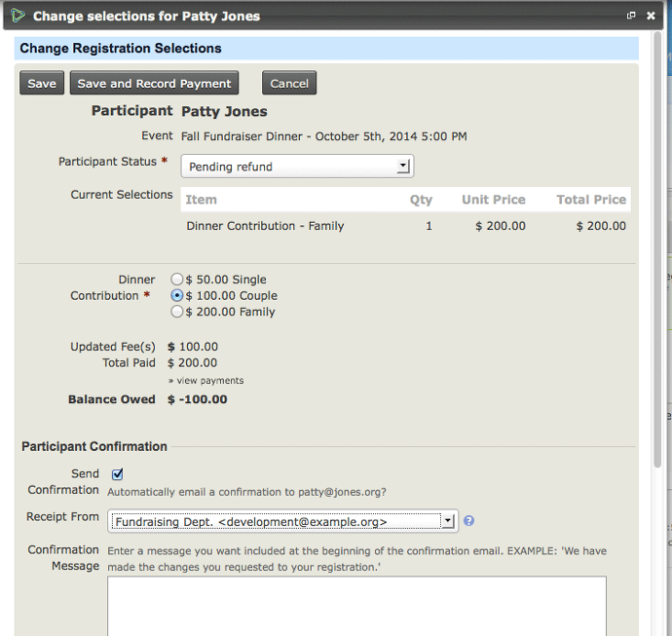Click the Item column header

(x=202, y=200)
